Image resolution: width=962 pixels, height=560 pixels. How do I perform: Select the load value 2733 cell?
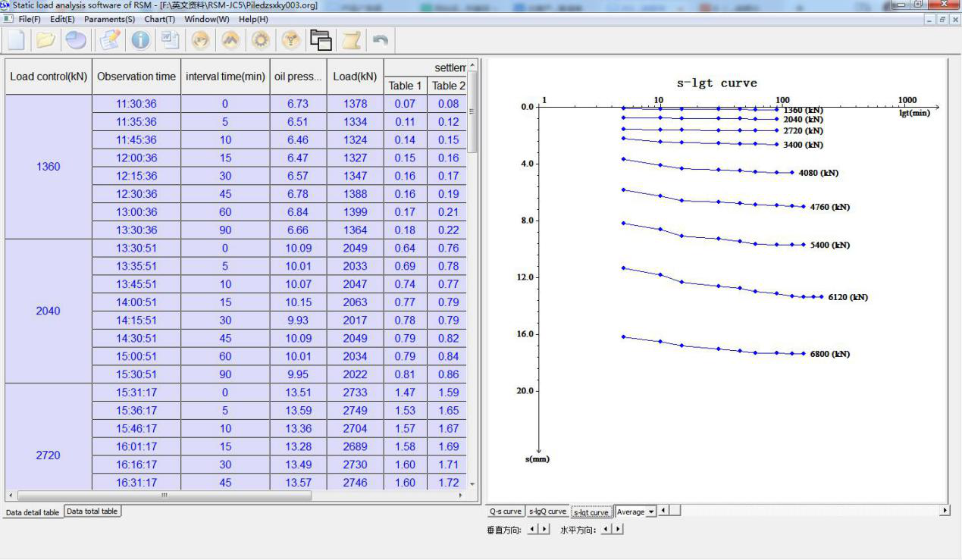coord(356,393)
